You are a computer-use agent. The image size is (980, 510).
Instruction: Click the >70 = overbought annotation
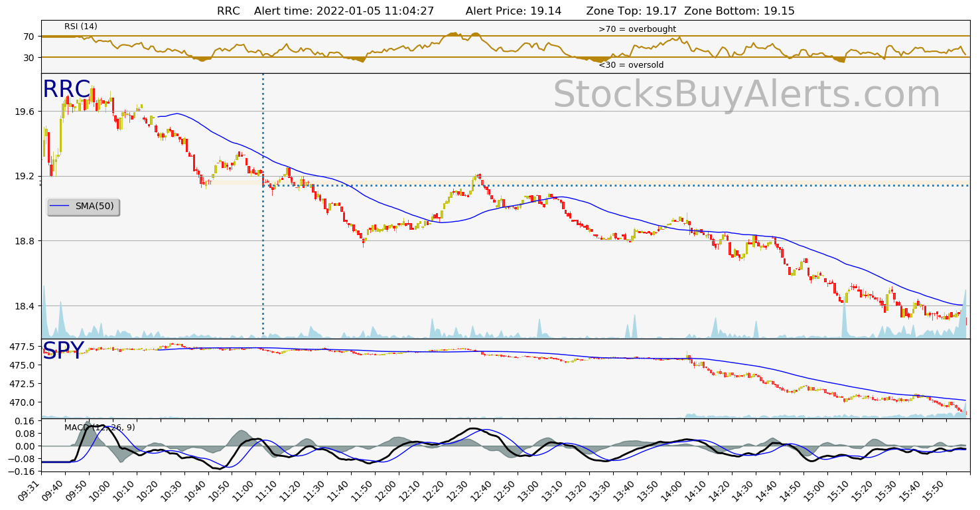pyautogui.click(x=637, y=29)
